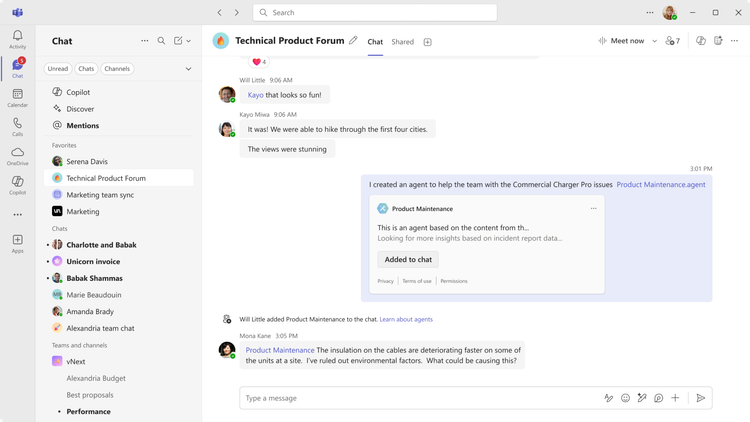The height and width of the screenshot is (422, 750).
Task: Click the emoji picker icon
Action: (x=625, y=398)
